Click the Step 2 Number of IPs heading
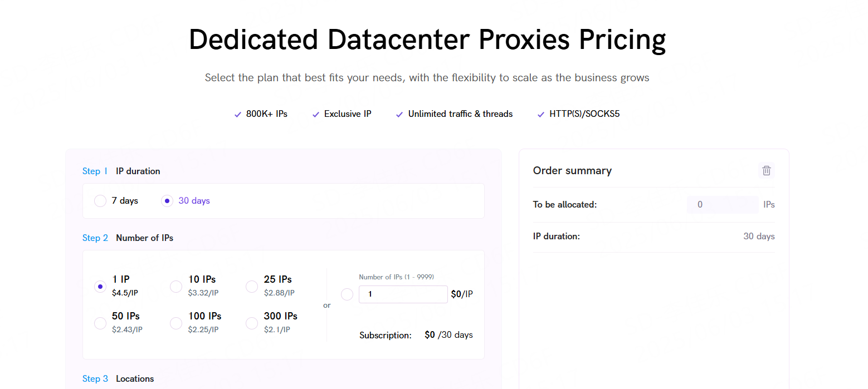The height and width of the screenshot is (389, 868). [x=128, y=238]
